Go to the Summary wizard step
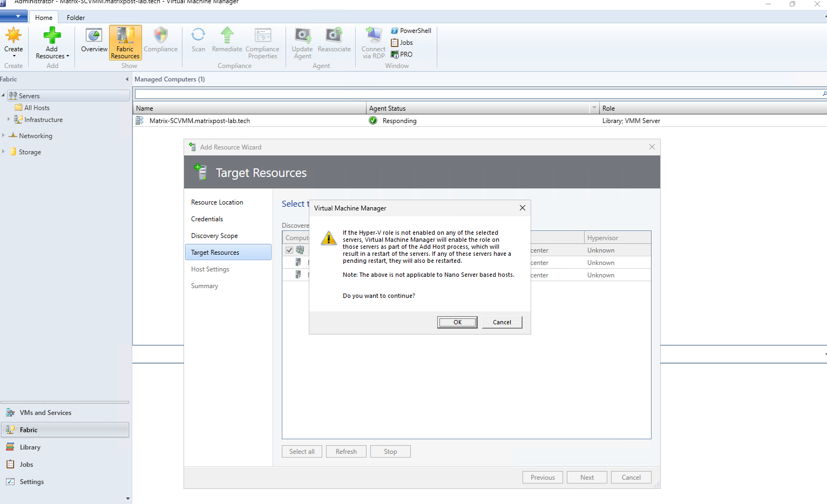This screenshot has width=827, height=504. coord(205,286)
